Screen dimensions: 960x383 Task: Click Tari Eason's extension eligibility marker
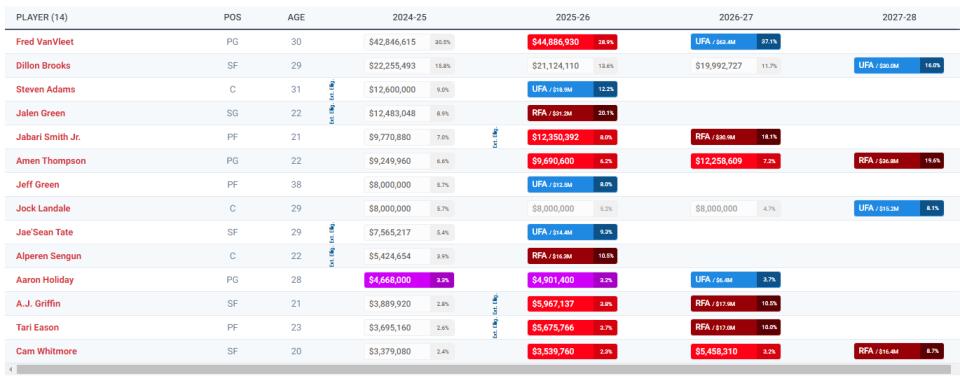pyautogui.click(x=495, y=327)
